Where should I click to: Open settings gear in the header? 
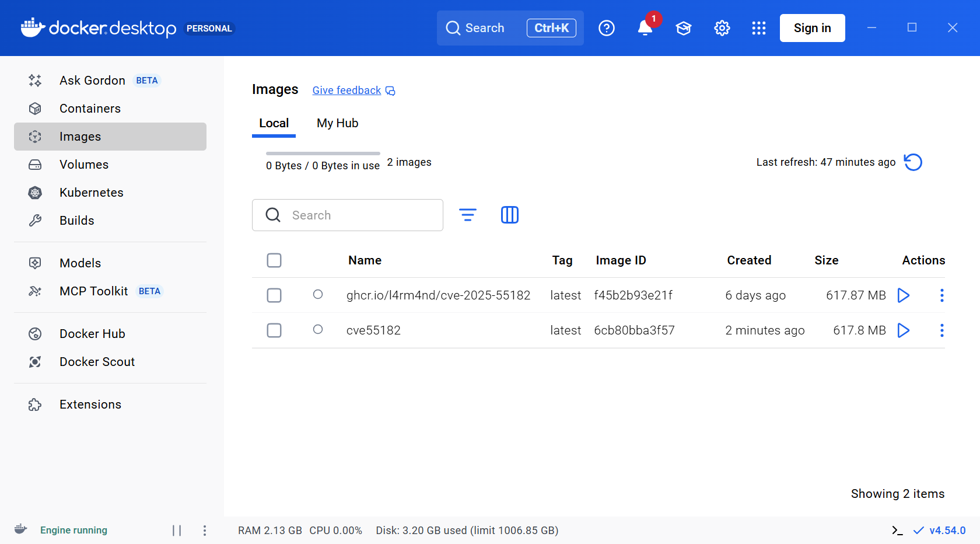point(722,28)
